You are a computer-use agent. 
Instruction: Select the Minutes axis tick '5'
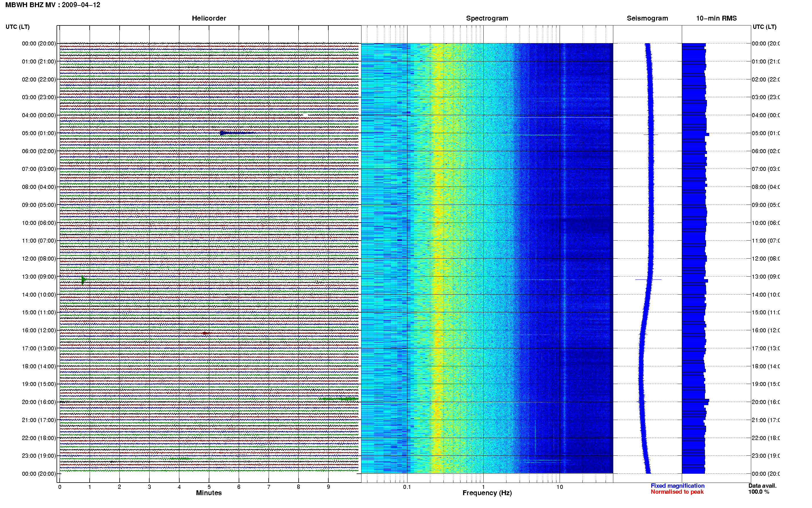[x=209, y=487]
